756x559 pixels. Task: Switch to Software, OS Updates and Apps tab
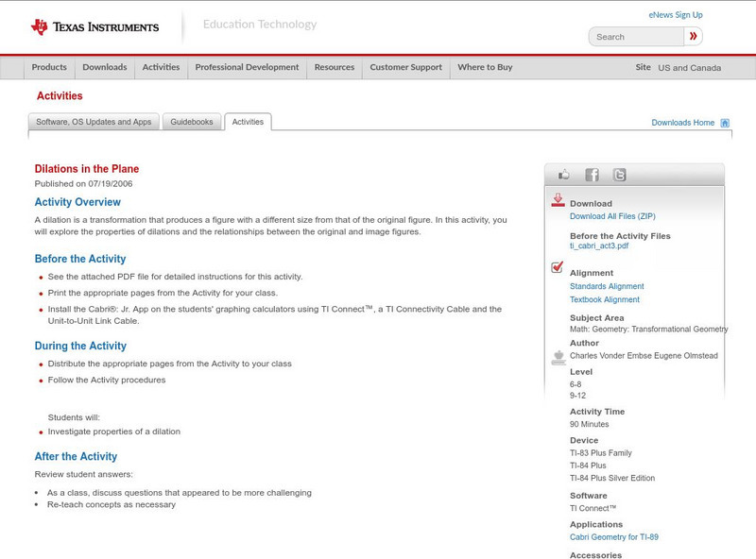click(x=94, y=122)
